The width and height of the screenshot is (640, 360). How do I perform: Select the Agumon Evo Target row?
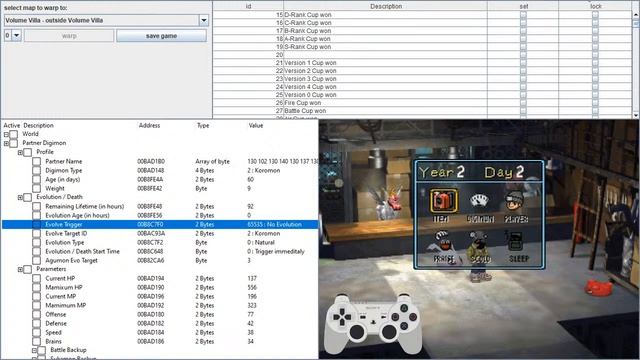point(160,260)
